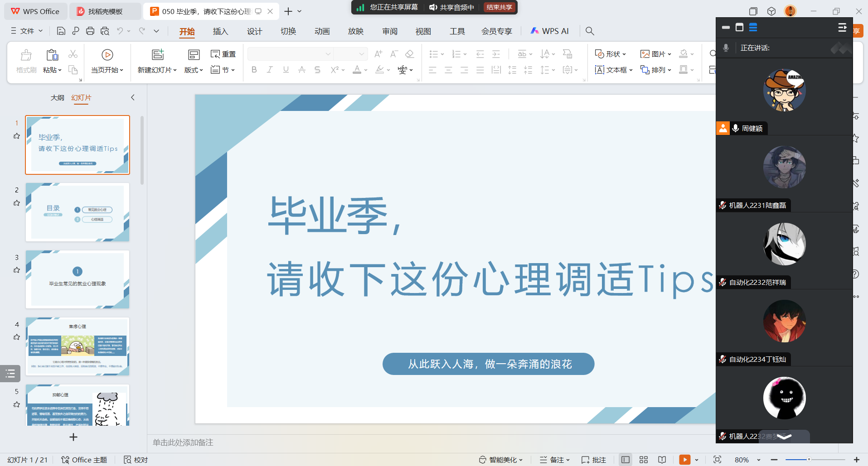868x466 pixels.
Task: Toggle Italic text formatting
Action: click(270, 70)
